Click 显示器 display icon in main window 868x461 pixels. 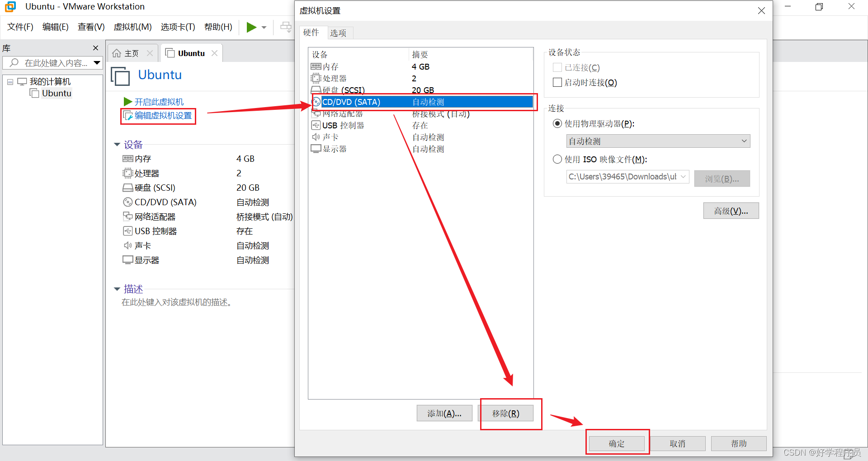(x=128, y=260)
